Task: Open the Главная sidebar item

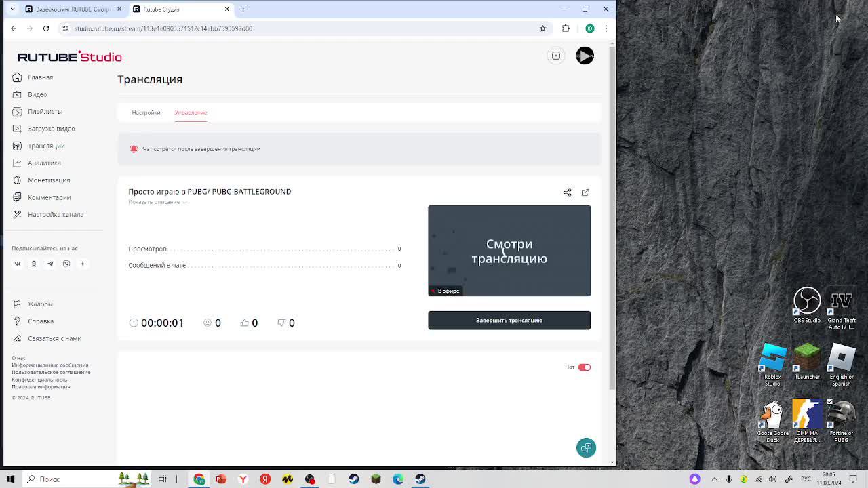Action: [x=33, y=77]
